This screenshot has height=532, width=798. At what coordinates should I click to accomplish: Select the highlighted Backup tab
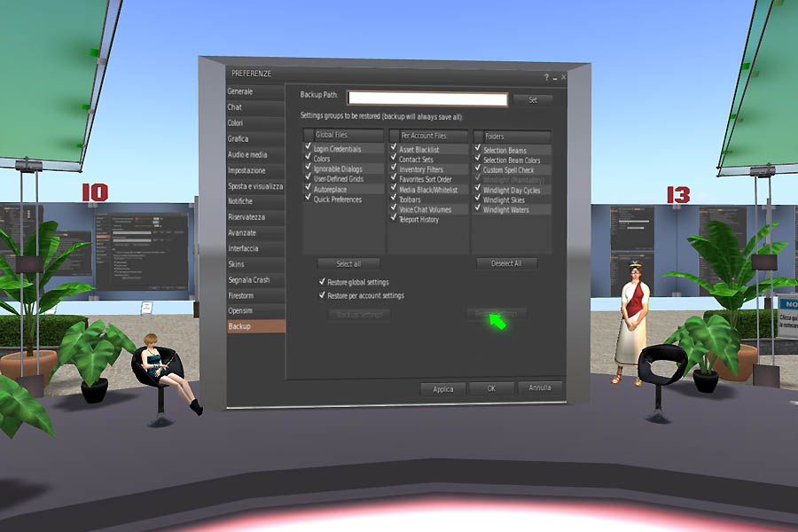(x=256, y=326)
